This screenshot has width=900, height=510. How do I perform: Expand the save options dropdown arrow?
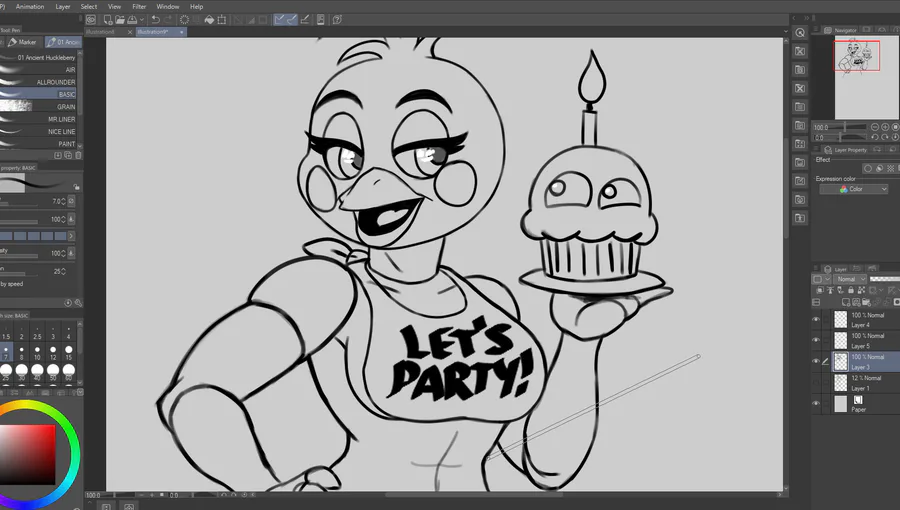142,20
